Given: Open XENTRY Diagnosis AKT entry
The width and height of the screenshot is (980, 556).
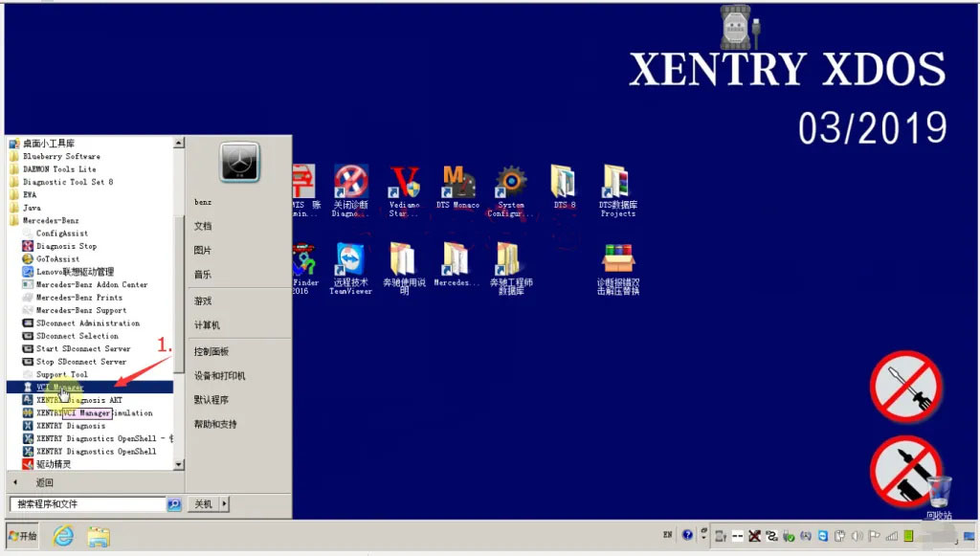Looking at the screenshot, I should [73, 400].
